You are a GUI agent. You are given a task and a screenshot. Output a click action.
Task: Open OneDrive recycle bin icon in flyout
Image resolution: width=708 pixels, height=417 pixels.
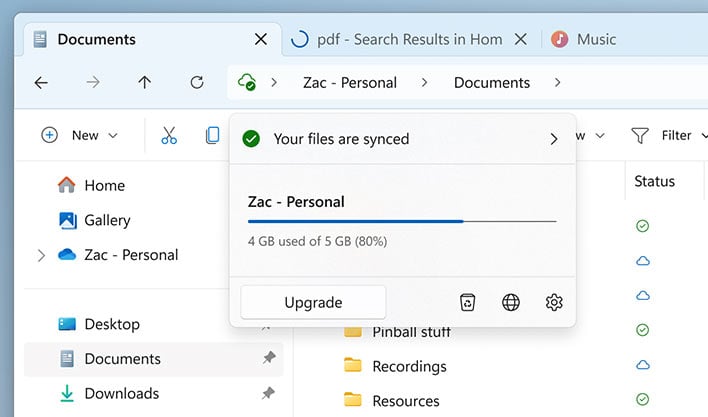click(467, 302)
